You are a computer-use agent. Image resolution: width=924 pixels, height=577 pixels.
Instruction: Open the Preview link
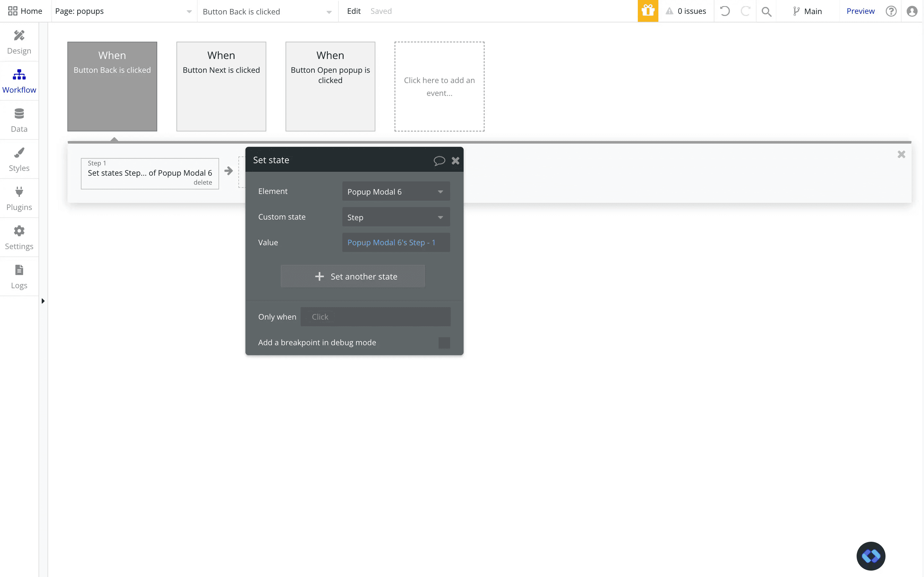click(x=860, y=11)
